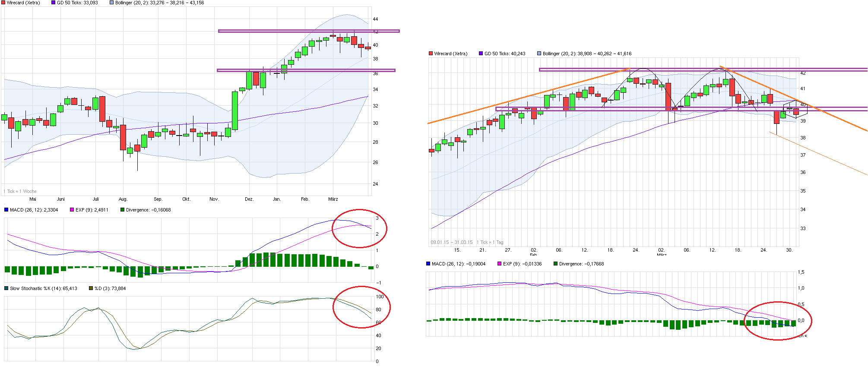Click Divergence legend label showing -0,17668

(581, 264)
